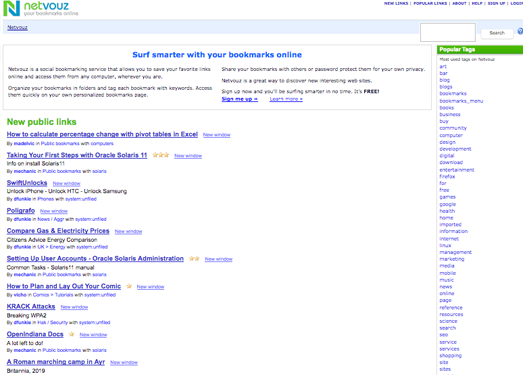Viewport: 523px width, 375px height.
Task: Open the Poligrafo bookmark
Action: coord(21,211)
